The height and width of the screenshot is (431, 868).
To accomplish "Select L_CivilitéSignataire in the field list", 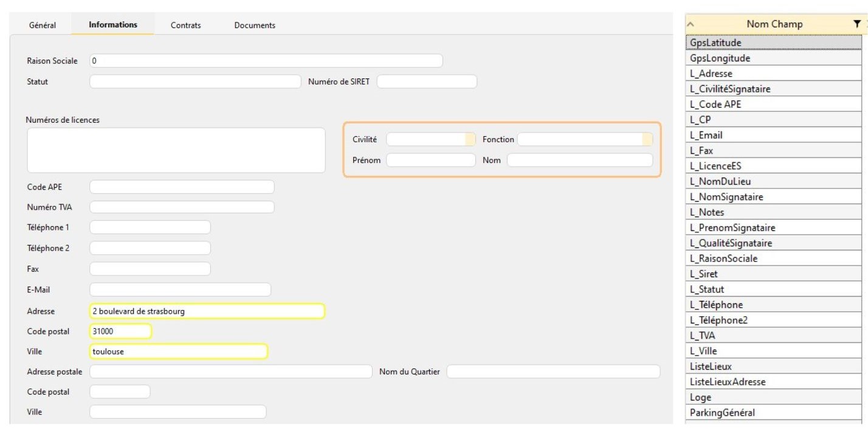I will [772, 89].
